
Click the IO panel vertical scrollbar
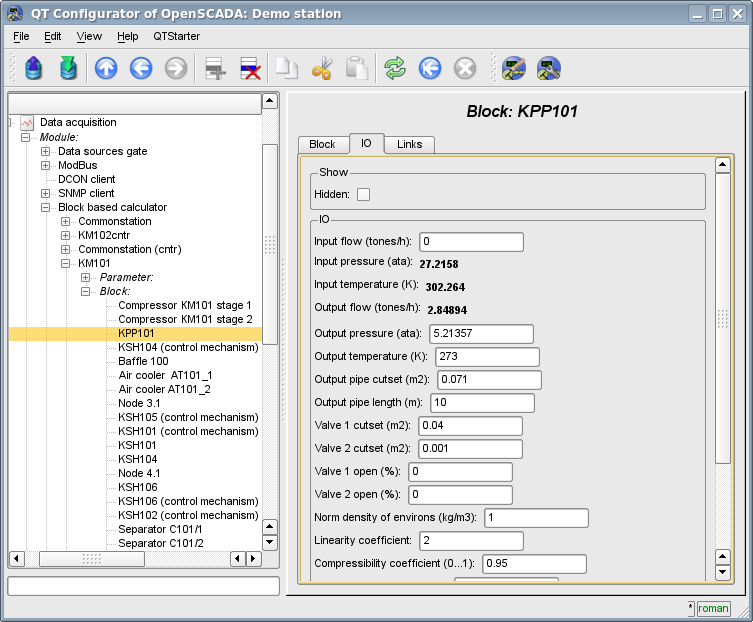click(x=723, y=320)
